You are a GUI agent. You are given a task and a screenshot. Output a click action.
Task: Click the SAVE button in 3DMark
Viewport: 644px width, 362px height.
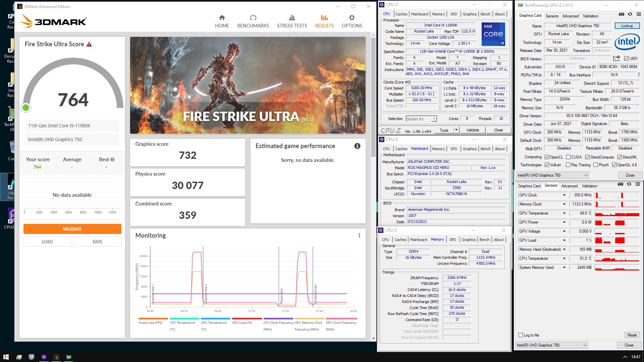[x=97, y=242]
